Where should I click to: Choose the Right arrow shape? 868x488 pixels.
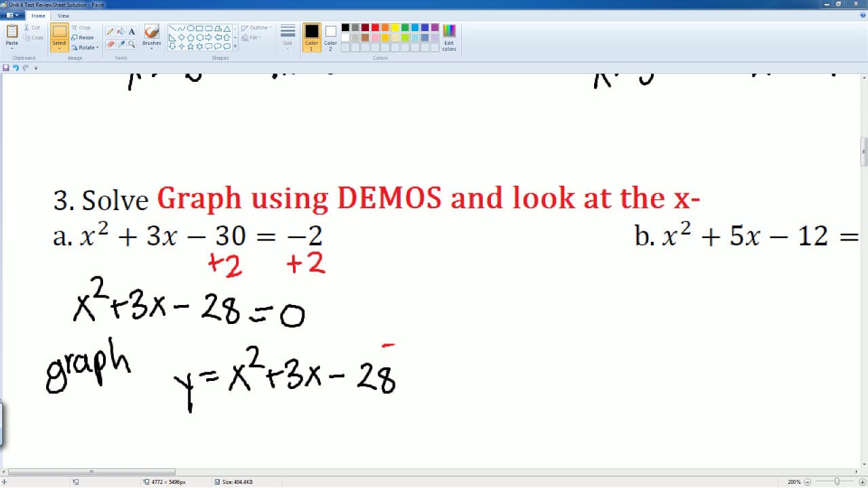coord(209,37)
